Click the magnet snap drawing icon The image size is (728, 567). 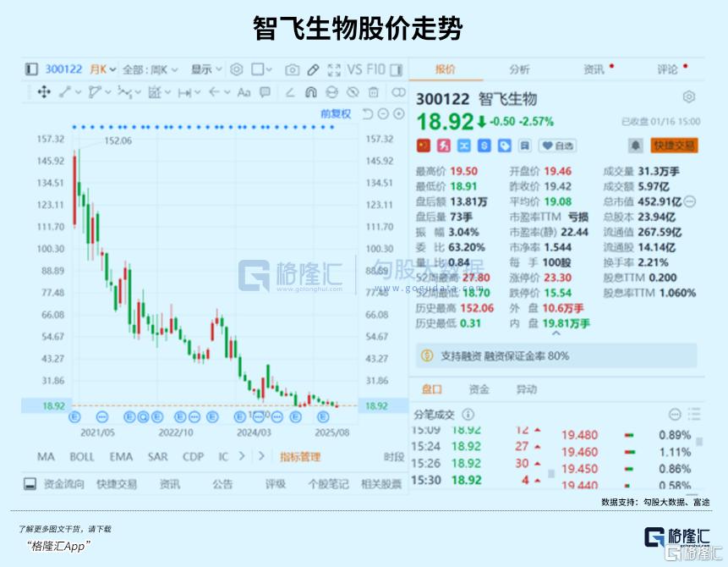tap(313, 93)
